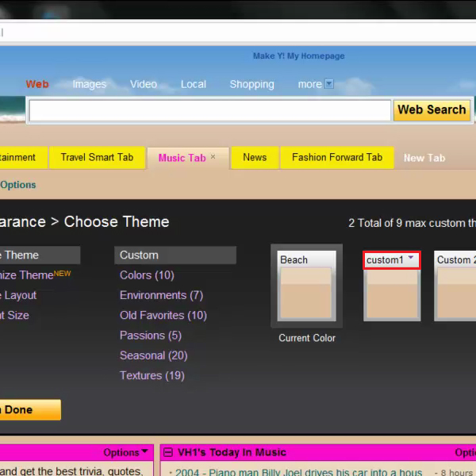
Task: Open the left module Options dropdown
Action: [x=125, y=452]
